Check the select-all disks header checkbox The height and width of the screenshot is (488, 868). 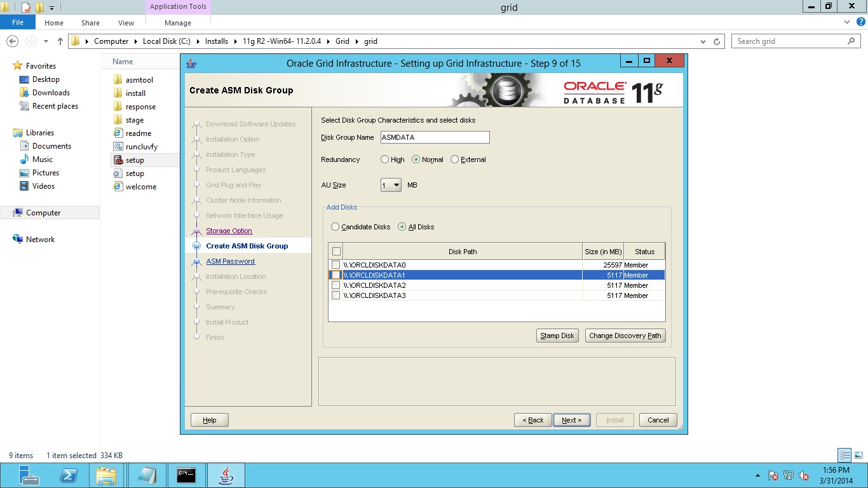336,252
